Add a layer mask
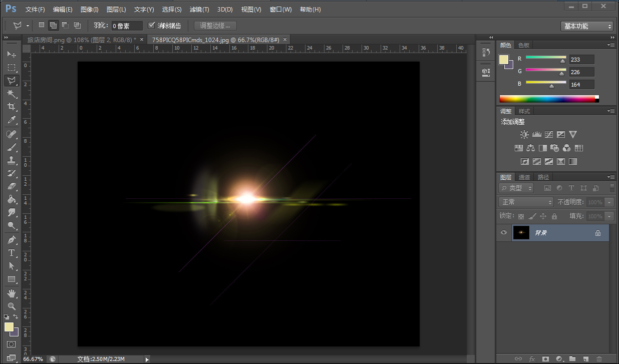 545,359
